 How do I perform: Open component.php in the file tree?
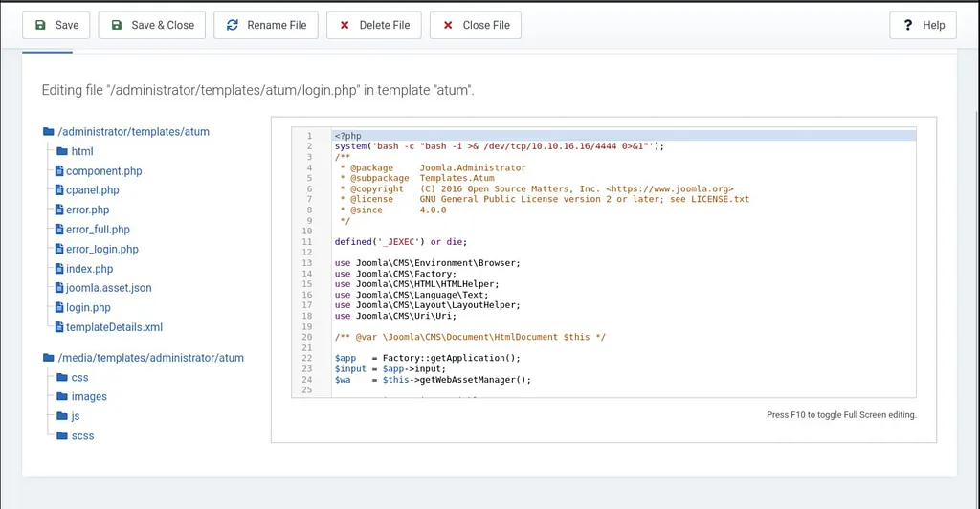103,171
